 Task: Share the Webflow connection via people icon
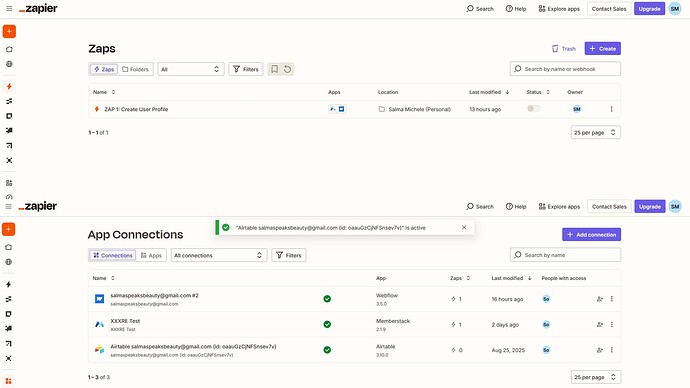click(x=599, y=299)
